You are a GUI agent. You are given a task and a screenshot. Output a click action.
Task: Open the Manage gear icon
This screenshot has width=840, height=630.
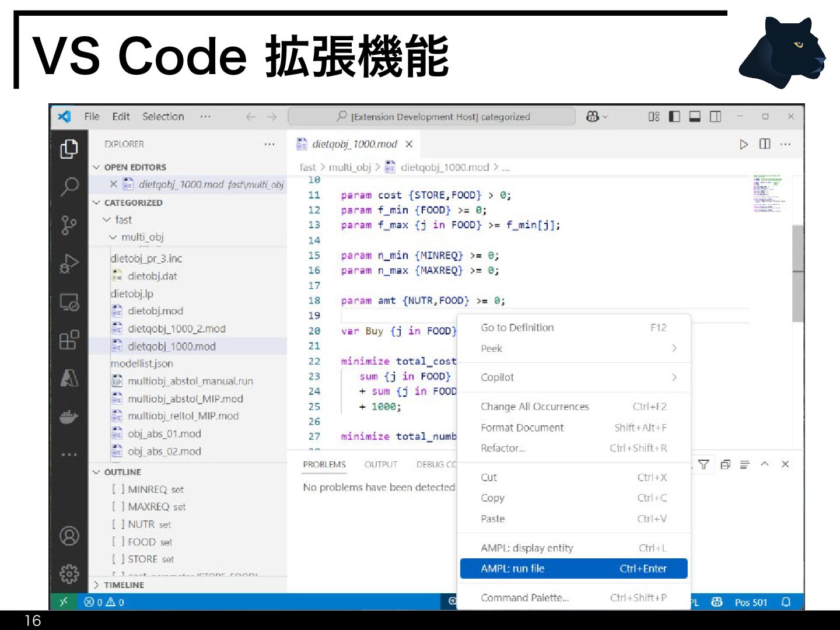[x=69, y=574]
